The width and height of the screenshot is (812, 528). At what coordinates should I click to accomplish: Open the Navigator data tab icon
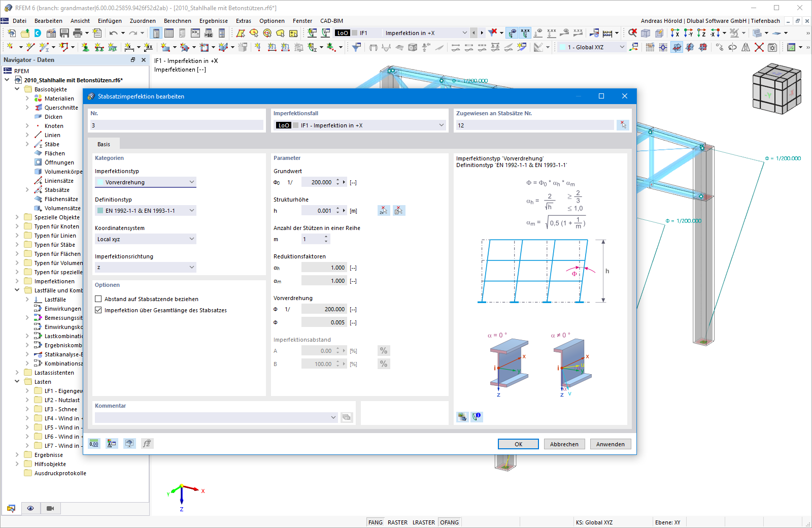pos(11,508)
